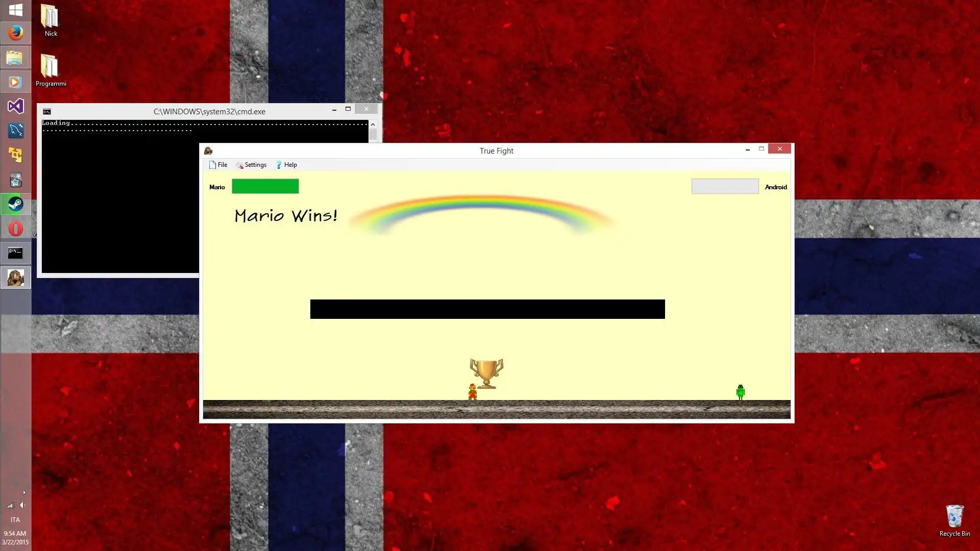The image size is (980, 551).
Task: Open the Settings menu in True Fight
Action: (x=255, y=165)
